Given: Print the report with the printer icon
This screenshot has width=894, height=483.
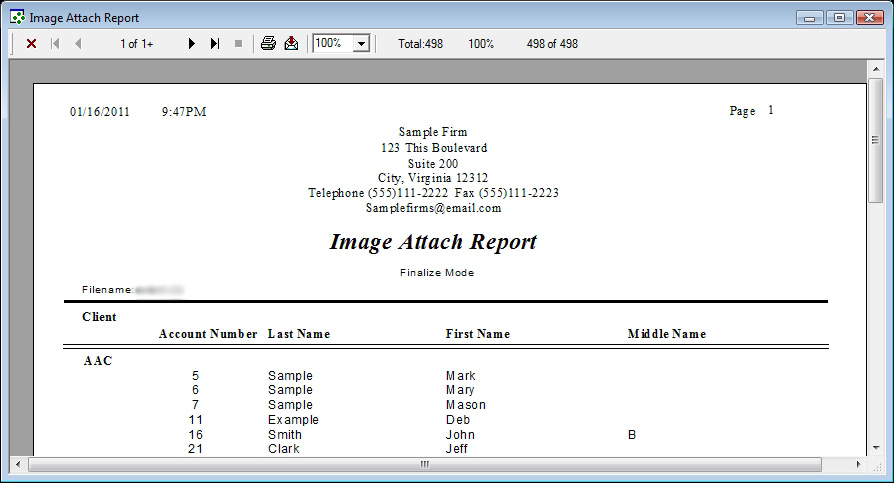Looking at the screenshot, I should 268,44.
